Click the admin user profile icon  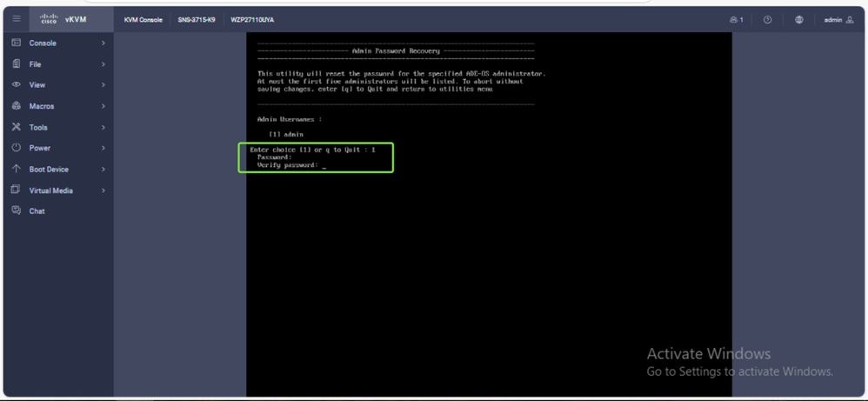pyautogui.click(x=851, y=20)
